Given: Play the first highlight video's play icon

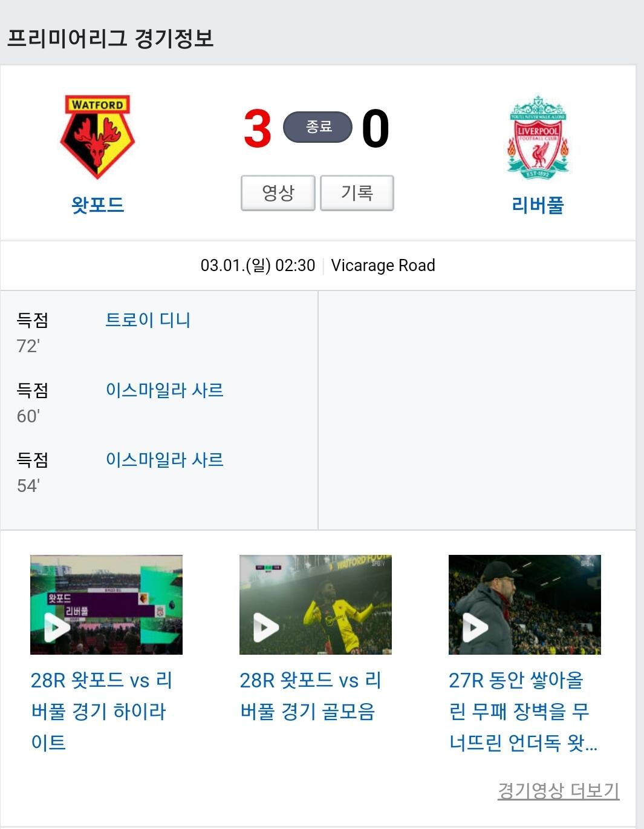Looking at the screenshot, I should 57,627.
